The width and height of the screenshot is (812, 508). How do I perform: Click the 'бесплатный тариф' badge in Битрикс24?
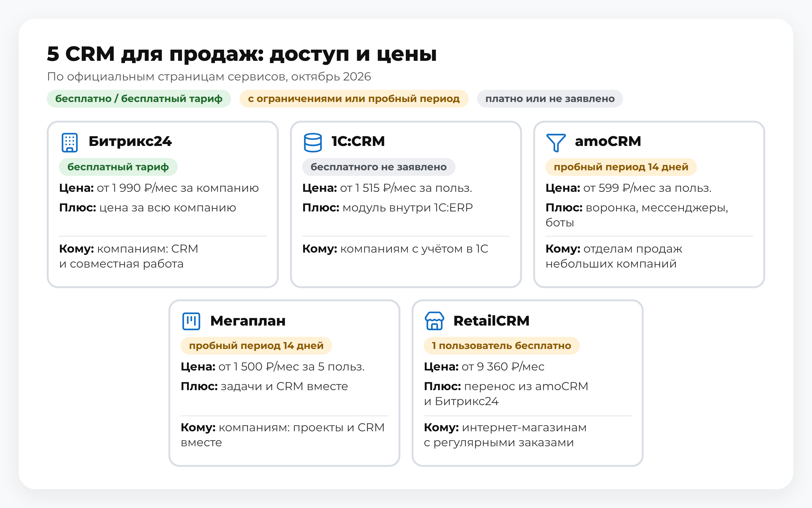(118, 167)
